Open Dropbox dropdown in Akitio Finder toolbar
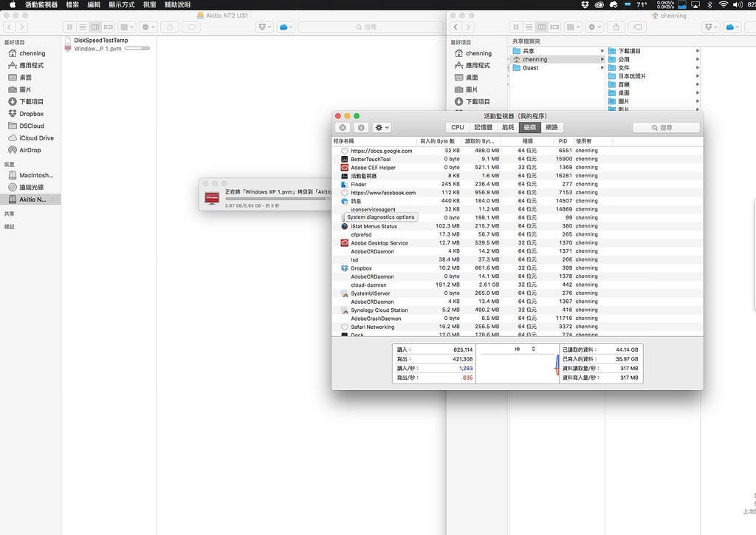 pyautogui.click(x=265, y=27)
